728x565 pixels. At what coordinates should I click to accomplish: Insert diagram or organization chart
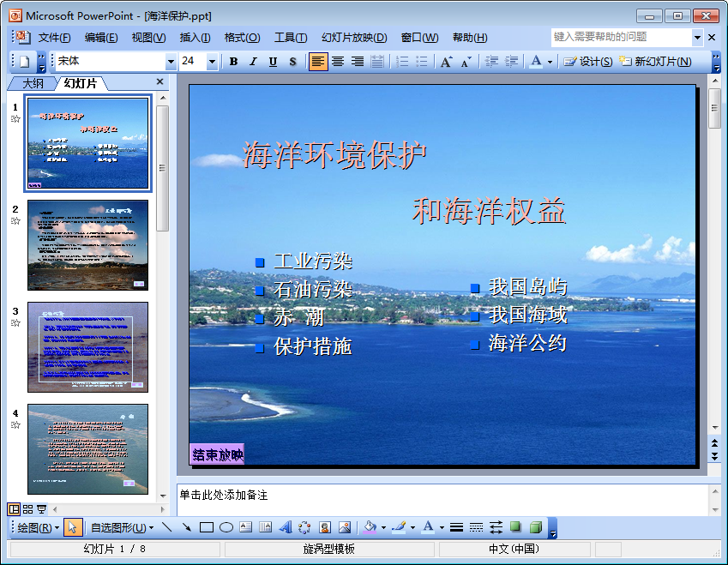click(x=304, y=527)
